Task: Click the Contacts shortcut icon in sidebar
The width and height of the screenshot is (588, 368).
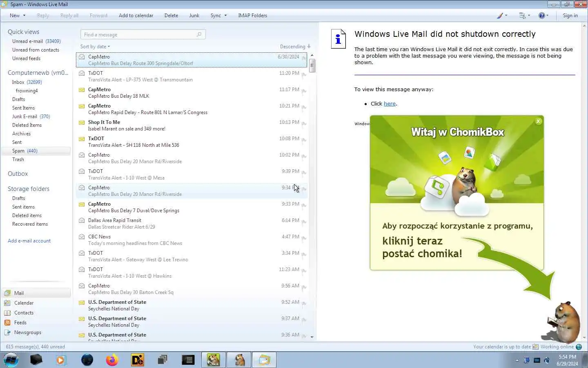Action: click(x=7, y=313)
